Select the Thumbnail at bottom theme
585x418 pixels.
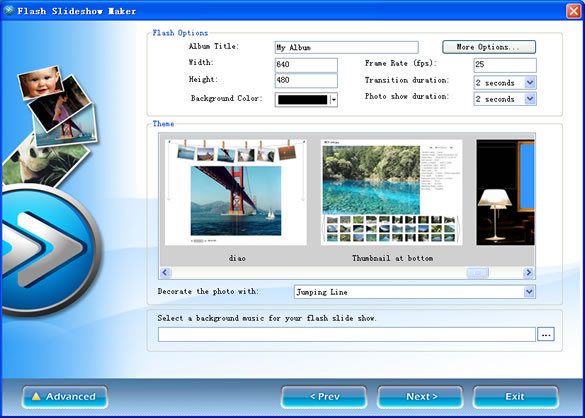coord(392,193)
